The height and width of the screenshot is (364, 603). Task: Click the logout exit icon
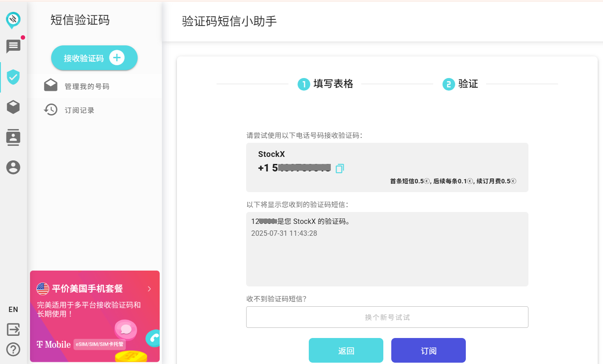point(13,329)
